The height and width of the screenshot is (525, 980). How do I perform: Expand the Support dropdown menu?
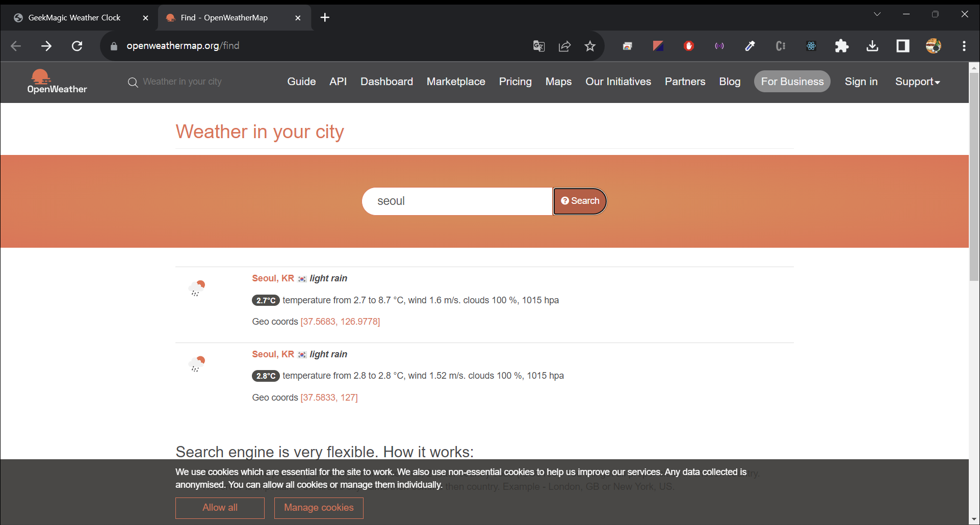click(x=917, y=82)
